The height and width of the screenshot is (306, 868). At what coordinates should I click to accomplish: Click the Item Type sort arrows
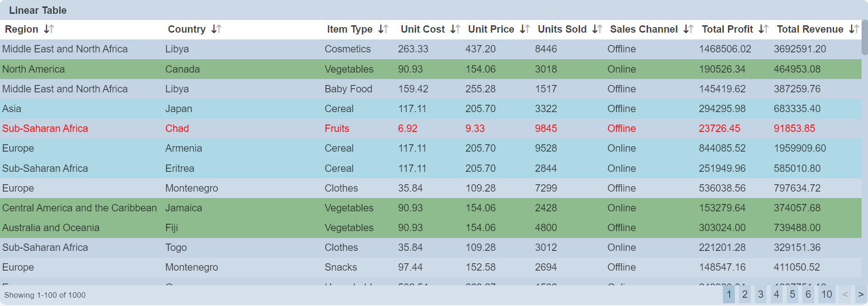(383, 29)
